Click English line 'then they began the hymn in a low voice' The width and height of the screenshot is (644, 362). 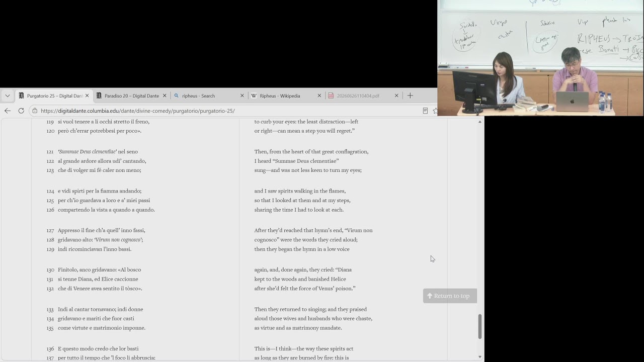(302, 249)
